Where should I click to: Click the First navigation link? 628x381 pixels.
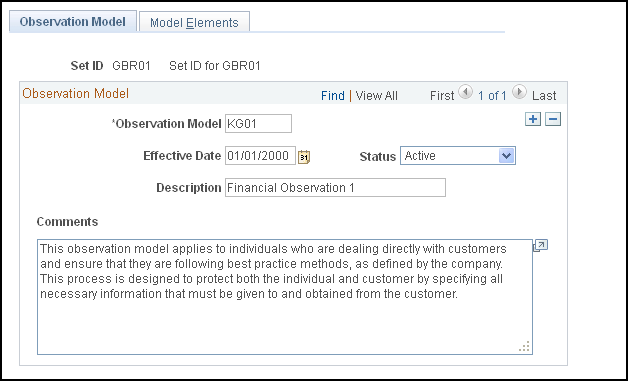tap(442, 95)
